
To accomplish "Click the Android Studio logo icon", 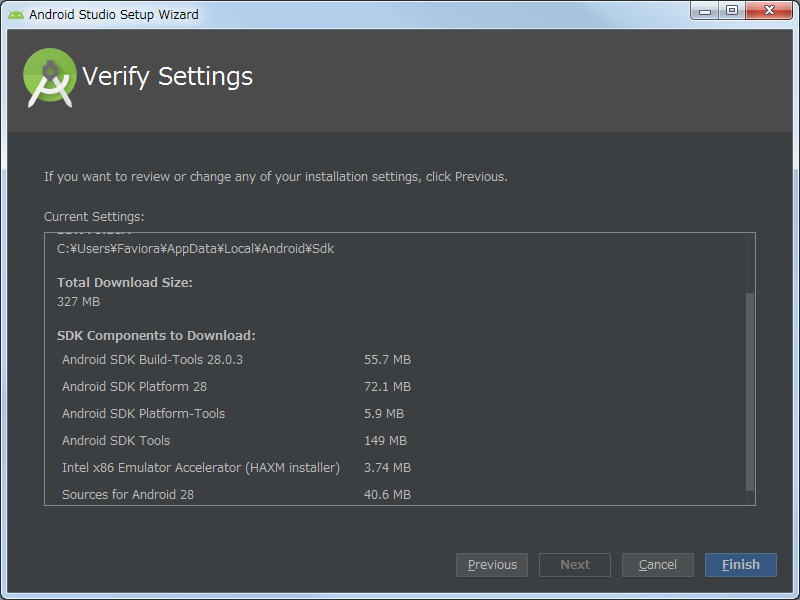I will click(x=49, y=78).
